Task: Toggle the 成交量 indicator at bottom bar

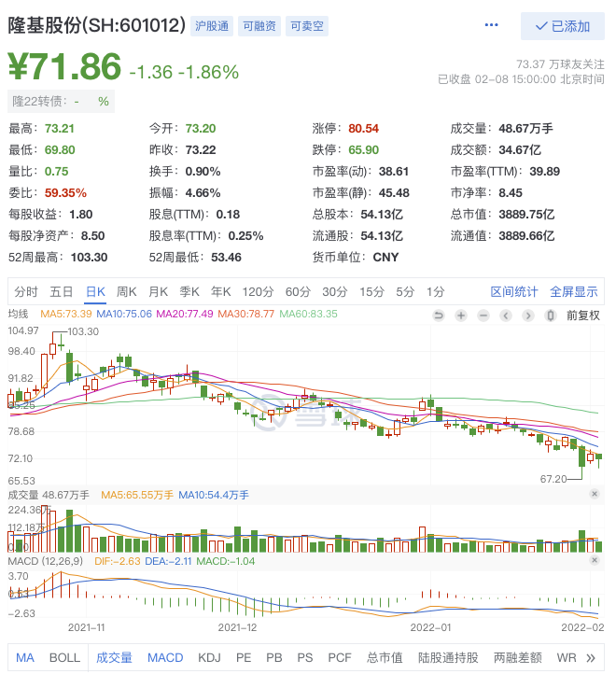Action: tap(114, 658)
